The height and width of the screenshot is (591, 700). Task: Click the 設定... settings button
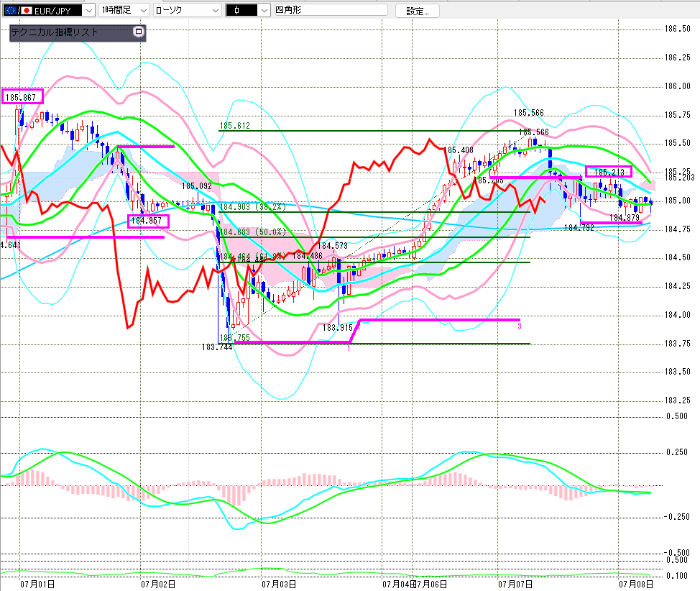(x=417, y=11)
